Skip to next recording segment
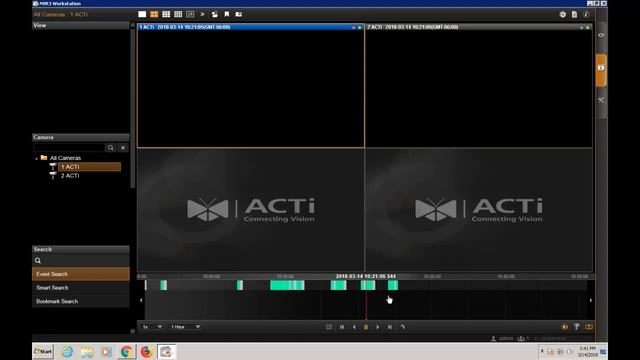This screenshot has width=640, height=360. [390, 327]
